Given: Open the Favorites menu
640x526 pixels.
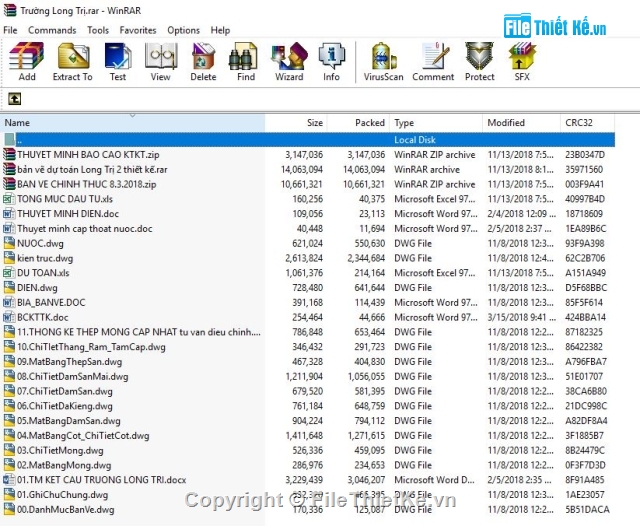Looking at the screenshot, I should 138,30.
